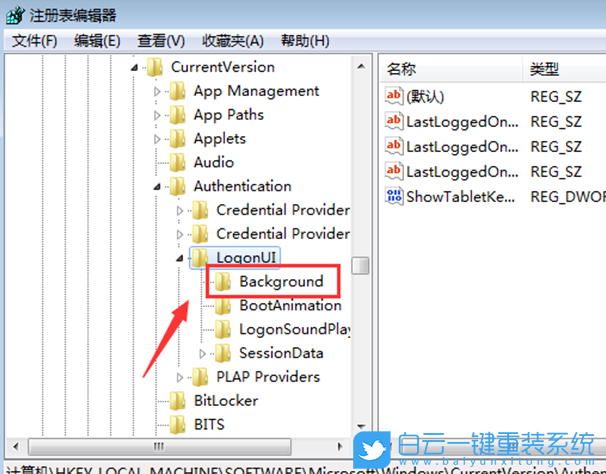606x474 pixels.
Task: Select the BitLocker key label
Action: tap(226, 401)
